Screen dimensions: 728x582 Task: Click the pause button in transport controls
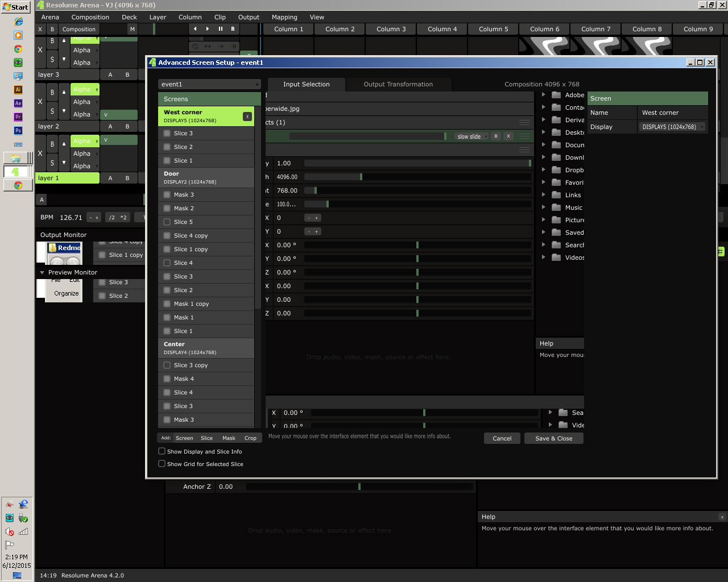pyautogui.click(x=220, y=29)
